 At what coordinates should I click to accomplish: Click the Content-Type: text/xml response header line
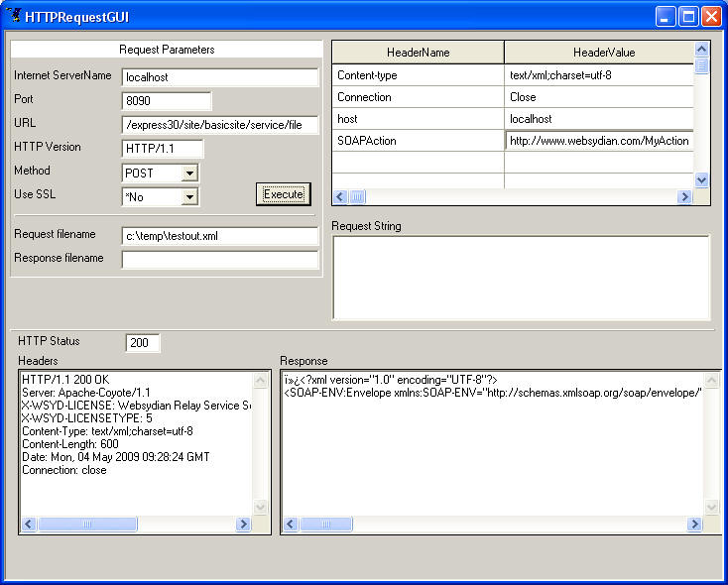[x=107, y=431]
